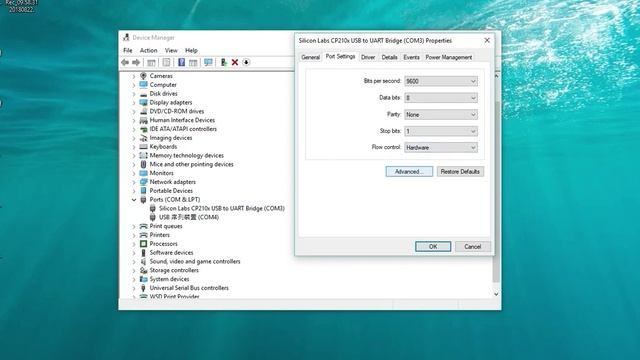Switch to the Power Management tab
Image resolution: width=640 pixels, height=360 pixels.
tap(449, 58)
